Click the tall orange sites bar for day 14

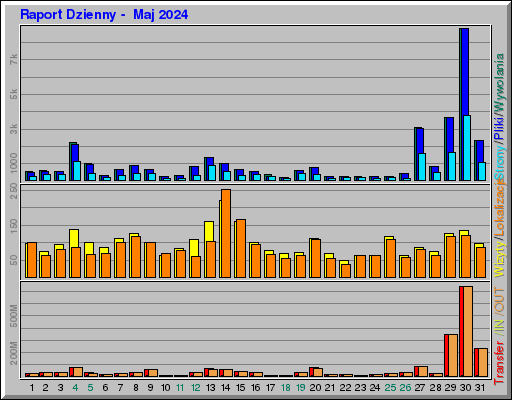226,233
